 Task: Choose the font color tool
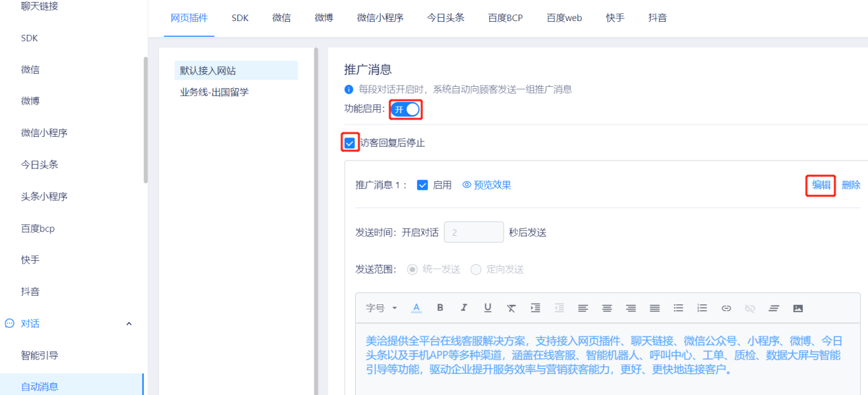[x=416, y=308]
